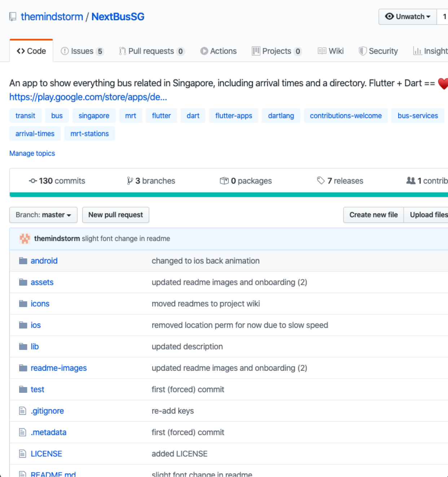This screenshot has width=448, height=477.
Task: Open the Manage topics link
Action: click(32, 153)
